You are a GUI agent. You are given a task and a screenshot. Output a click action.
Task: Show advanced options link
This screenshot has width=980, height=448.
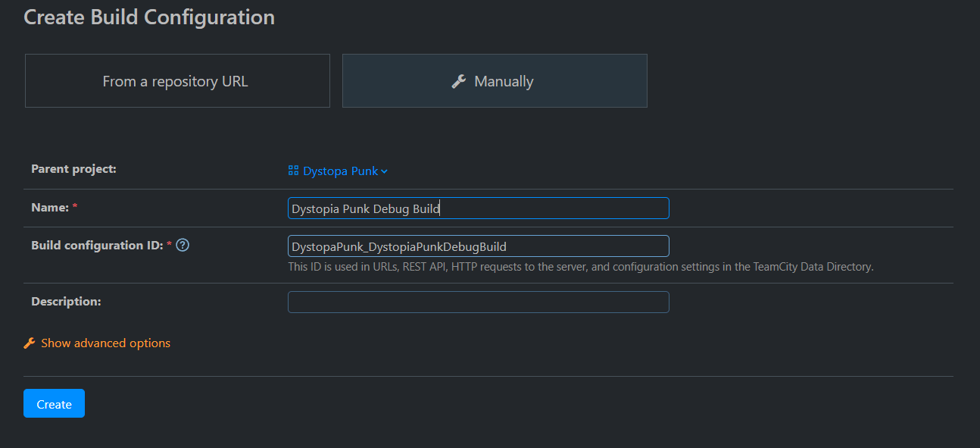point(106,343)
